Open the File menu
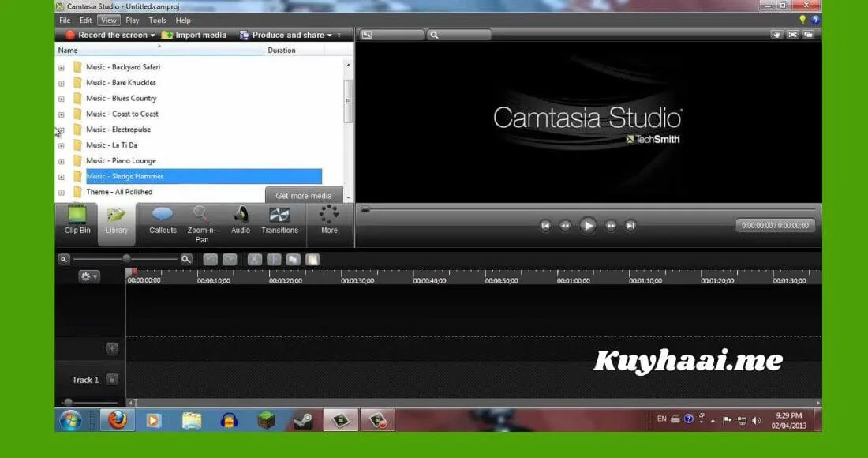 (65, 20)
